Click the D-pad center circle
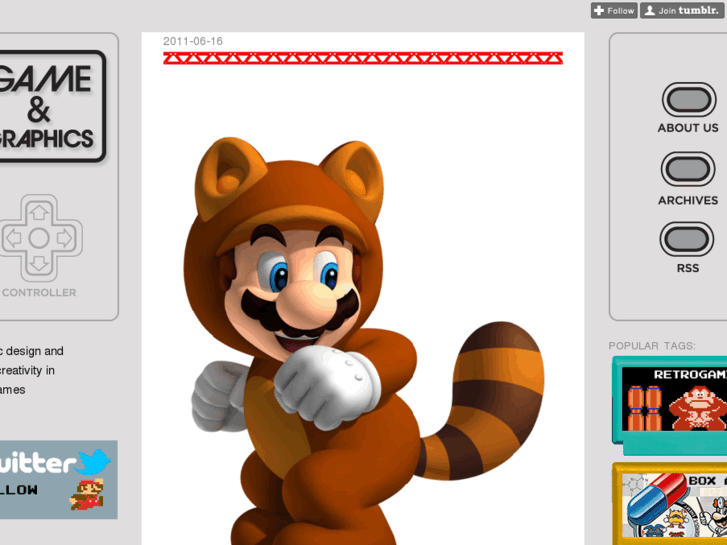Viewport: 727px width, 545px height. [39, 238]
